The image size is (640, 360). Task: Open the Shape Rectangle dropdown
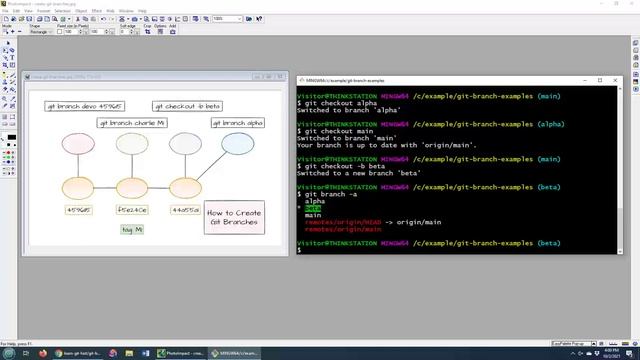(41, 31)
